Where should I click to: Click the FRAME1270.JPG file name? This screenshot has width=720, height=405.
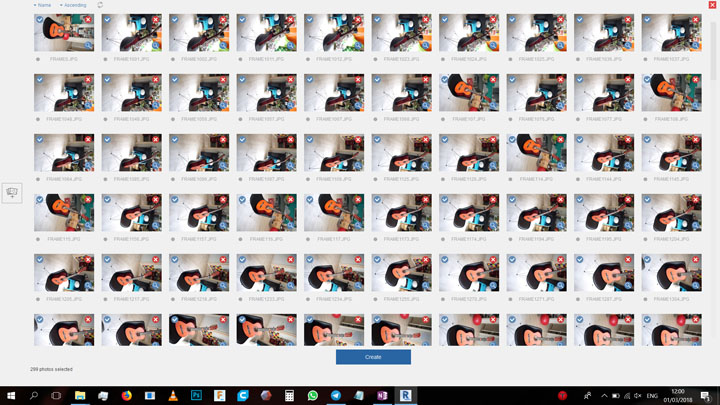(469, 299)
